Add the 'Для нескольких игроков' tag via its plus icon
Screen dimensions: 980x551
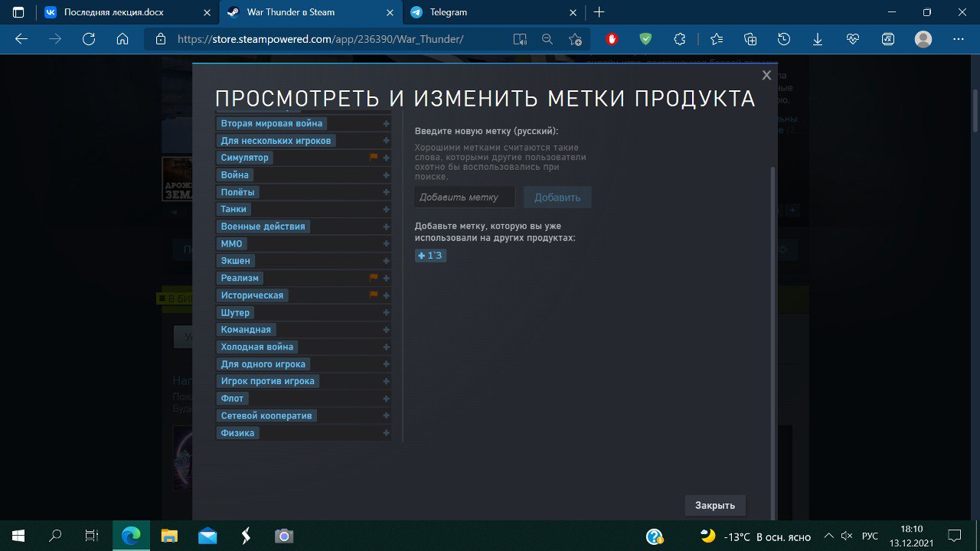click(387, 141)
